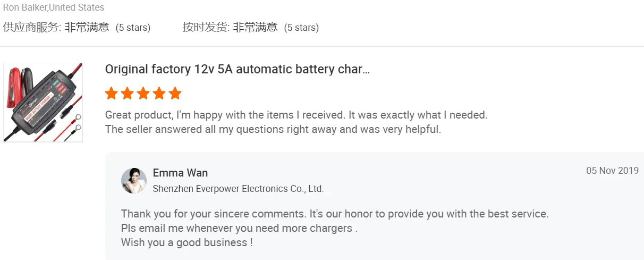Click the "(5 stars)" text after 按时发货
644x260 pixels.
(301, 28)
